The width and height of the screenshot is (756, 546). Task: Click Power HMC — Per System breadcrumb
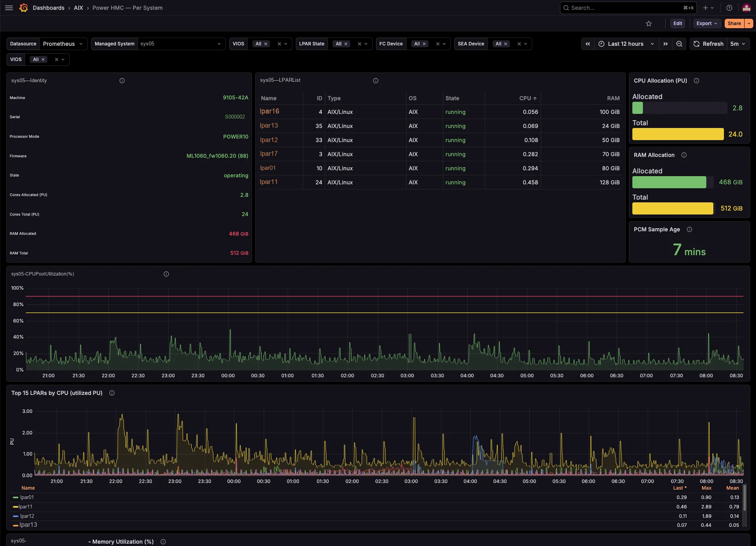click(x=128, y=8)
